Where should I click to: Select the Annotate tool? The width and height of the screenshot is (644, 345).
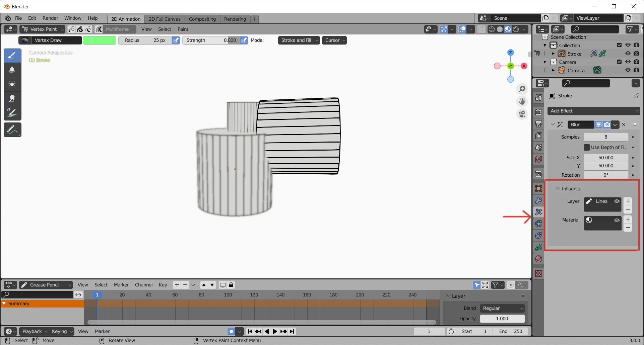[x=12, y=130]
